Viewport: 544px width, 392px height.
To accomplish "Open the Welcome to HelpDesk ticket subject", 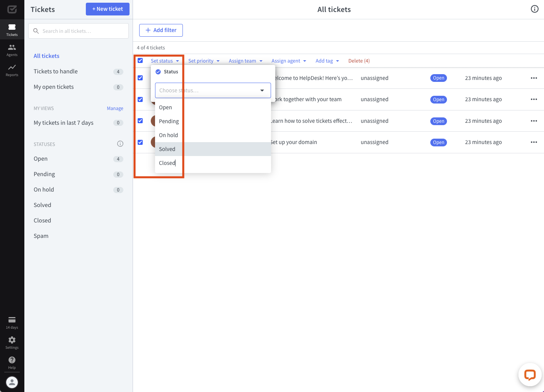I will (314, 78).
